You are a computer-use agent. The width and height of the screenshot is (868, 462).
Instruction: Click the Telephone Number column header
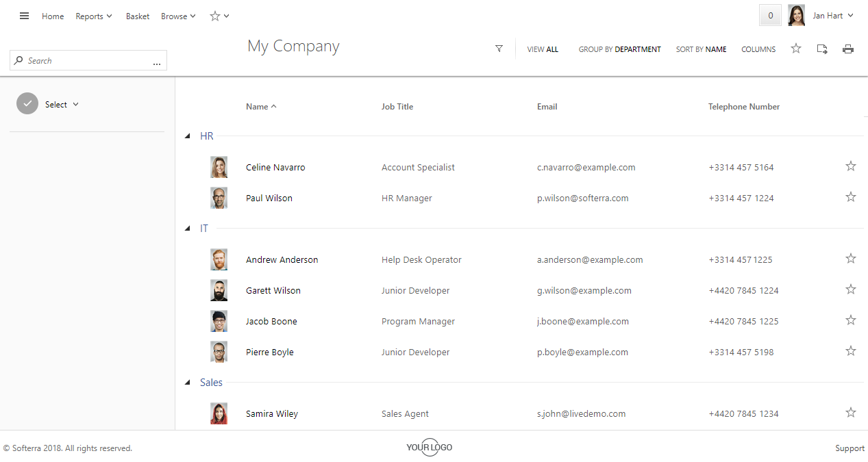click(x=744, y=107)
